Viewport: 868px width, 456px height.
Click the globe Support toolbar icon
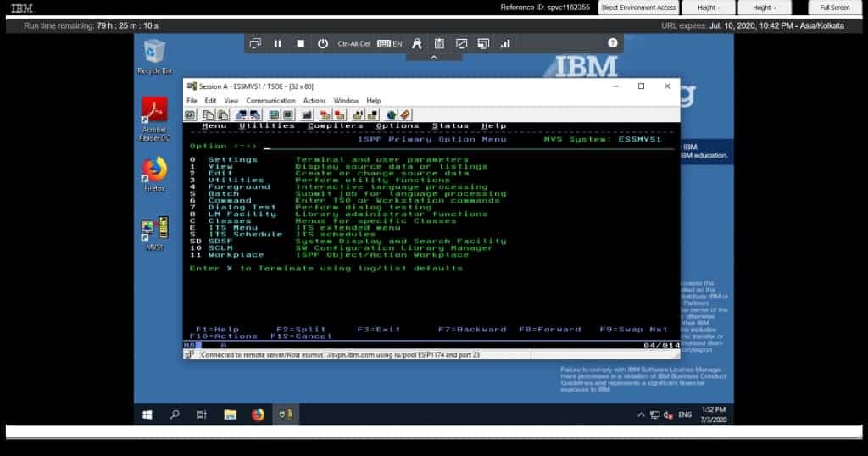pos(391,114)
